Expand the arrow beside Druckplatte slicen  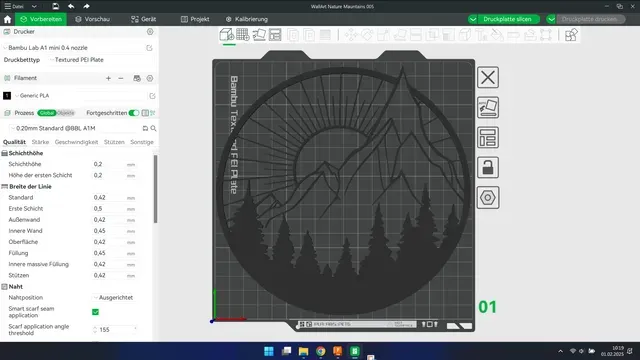pos(473,19)
